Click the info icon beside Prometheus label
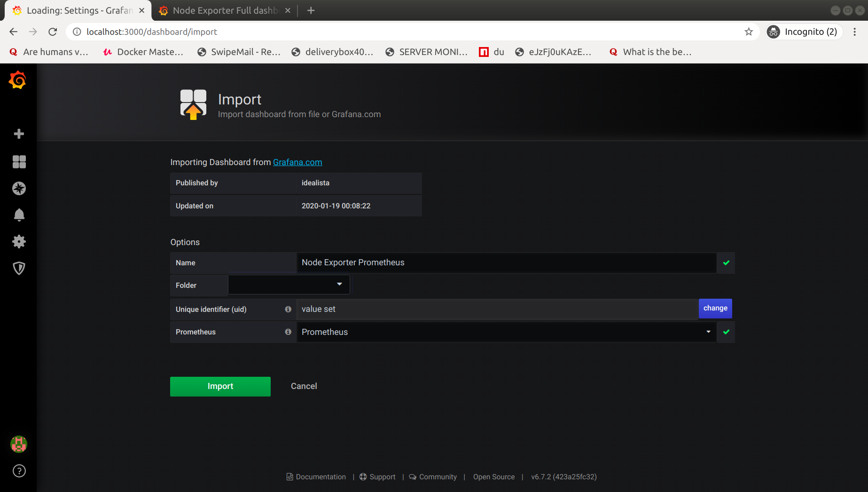This screenshot has height=492, width=868. click(x=288, y=332)
